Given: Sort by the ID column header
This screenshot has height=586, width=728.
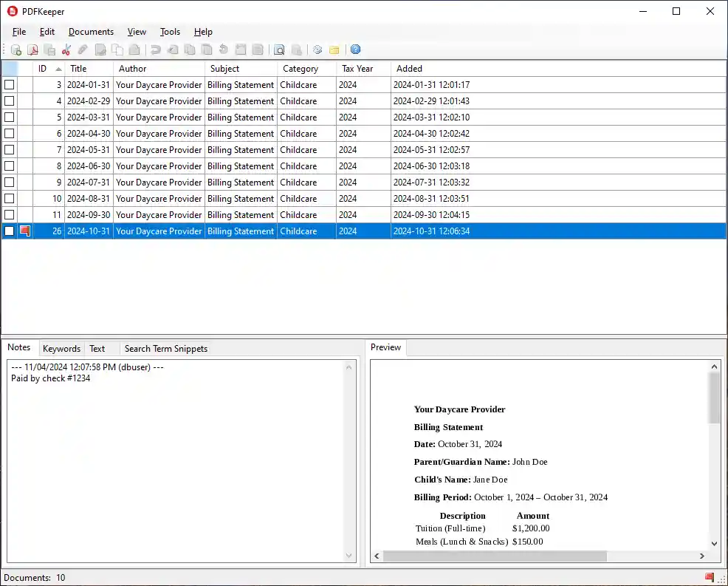Looking at the screenshot, I should (42, 68).
